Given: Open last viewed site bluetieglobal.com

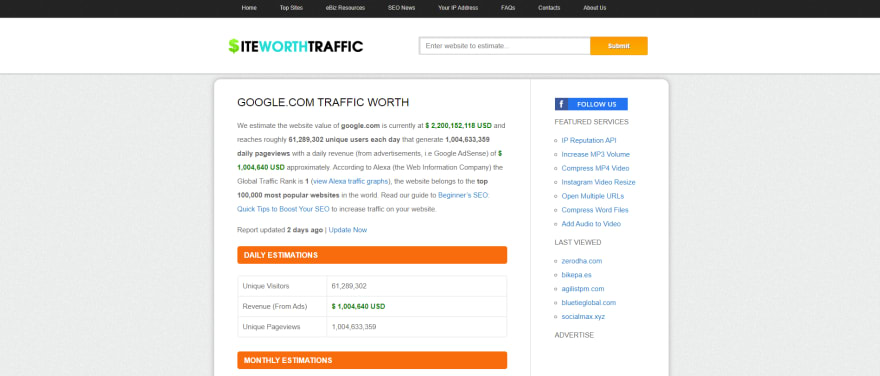Looking at the screenshot, I should tap(589, 302).
